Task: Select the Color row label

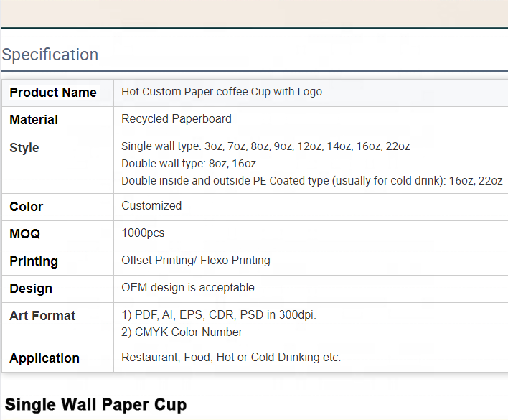Action: click(x=27, y=207)
